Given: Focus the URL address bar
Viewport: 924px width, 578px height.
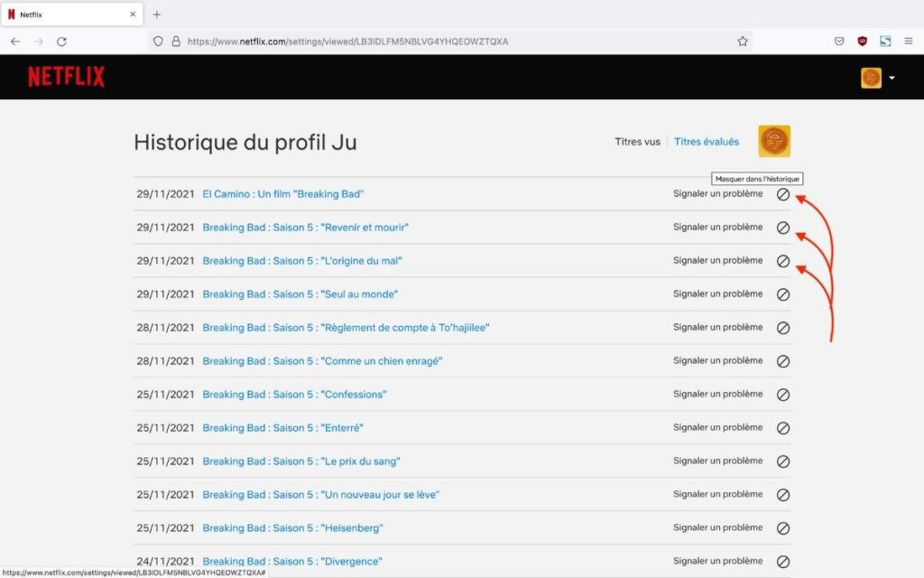Looking at the screenshot, I should pyautogui.click(x=451, y=42).
